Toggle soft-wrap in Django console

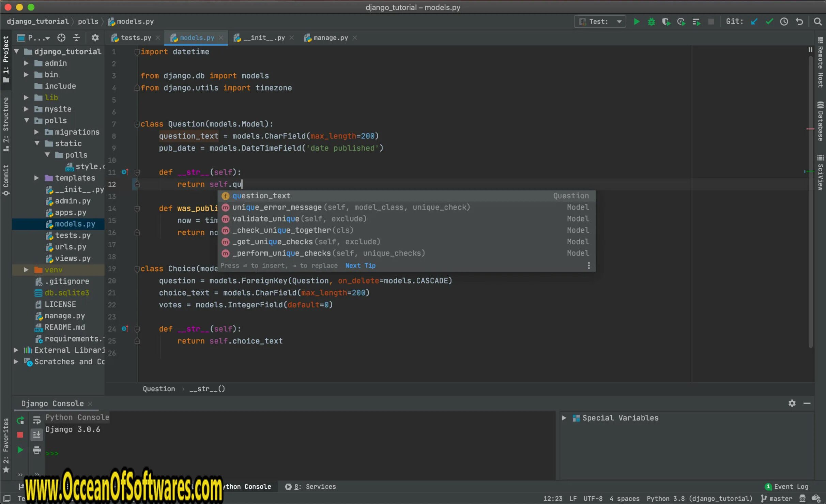pos(36,420)
